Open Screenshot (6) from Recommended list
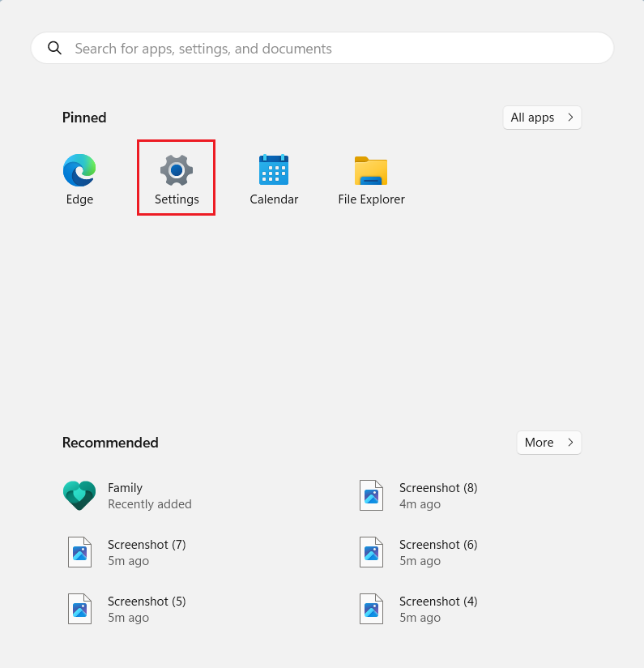644x668 pixels. (437, 552)
